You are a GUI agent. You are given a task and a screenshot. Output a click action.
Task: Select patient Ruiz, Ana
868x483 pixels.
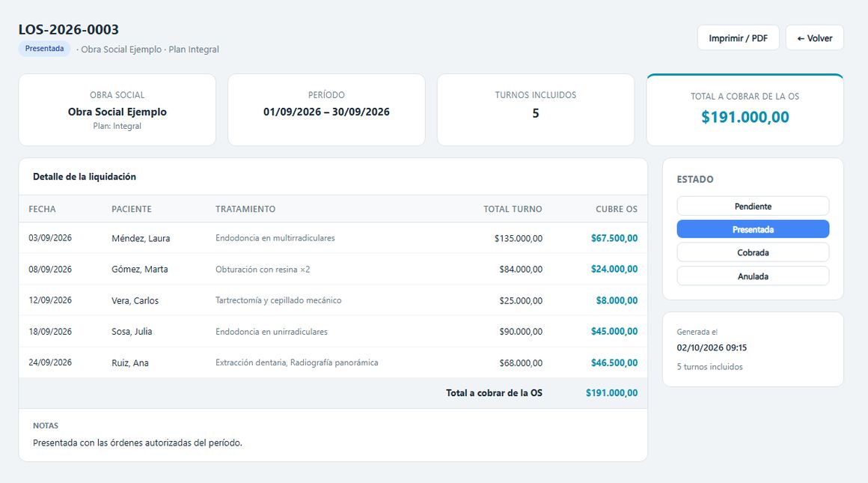tap(130, 362)
